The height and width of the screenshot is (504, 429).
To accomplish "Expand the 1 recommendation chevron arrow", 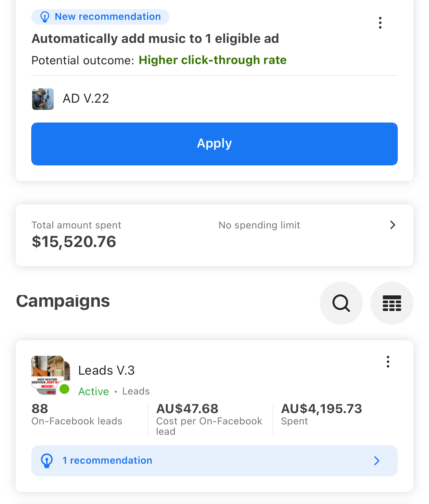I will [377, 461].
